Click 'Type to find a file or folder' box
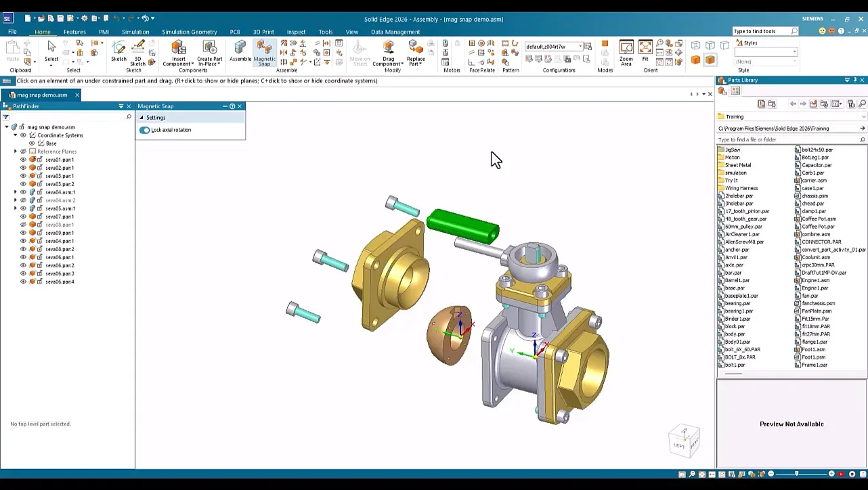 click(791, 139)
